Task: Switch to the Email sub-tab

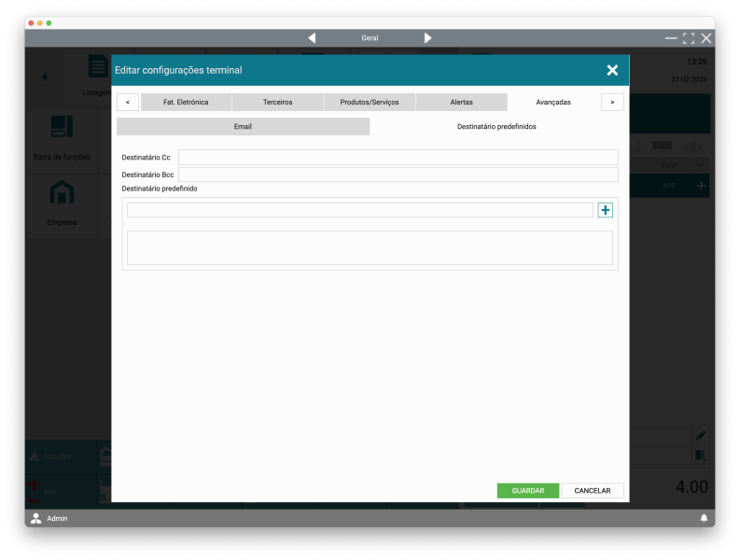Action: point(243,126)
